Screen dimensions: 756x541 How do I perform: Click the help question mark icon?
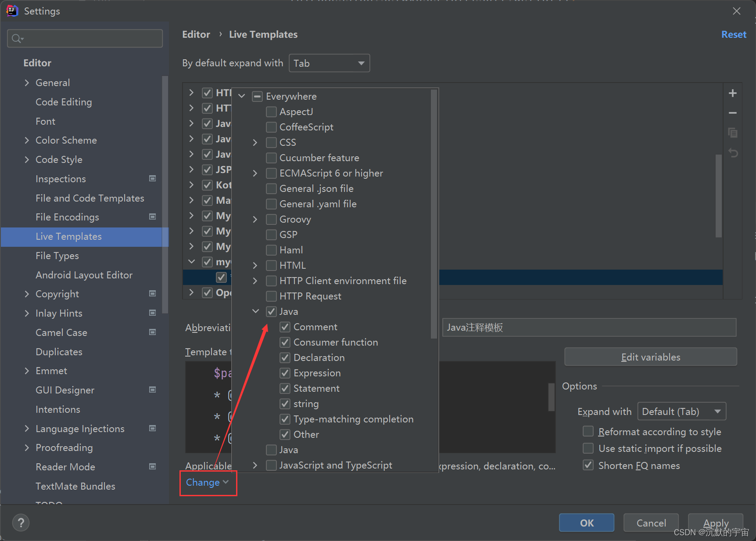click(x=21, y=523)
